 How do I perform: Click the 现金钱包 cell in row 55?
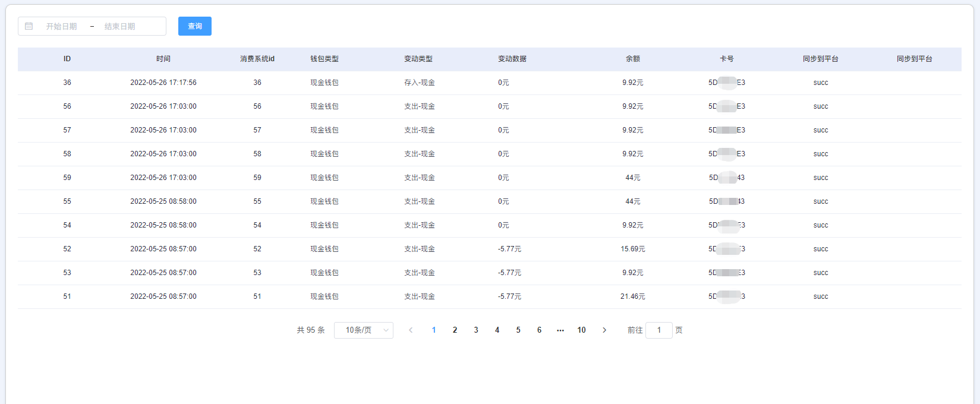324,201
